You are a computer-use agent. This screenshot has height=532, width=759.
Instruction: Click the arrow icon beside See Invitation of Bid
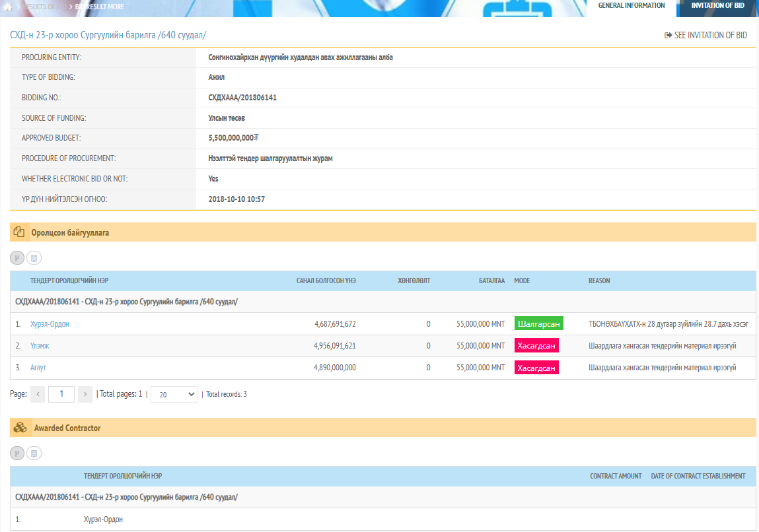pyautogui.click(x=668, y=36)
